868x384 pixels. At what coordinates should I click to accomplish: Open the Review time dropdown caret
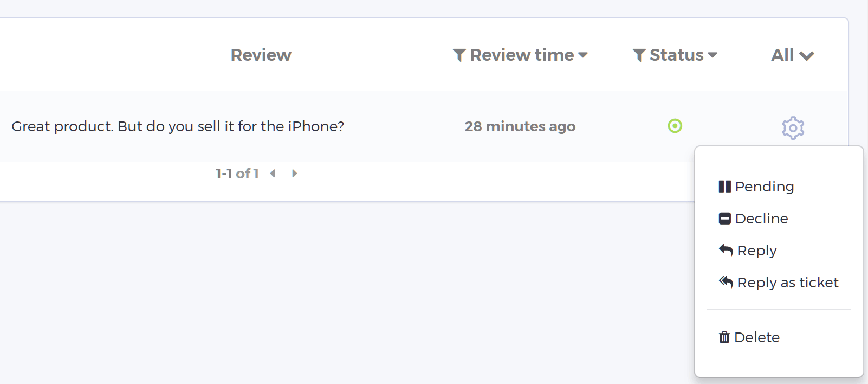point(583,55)
